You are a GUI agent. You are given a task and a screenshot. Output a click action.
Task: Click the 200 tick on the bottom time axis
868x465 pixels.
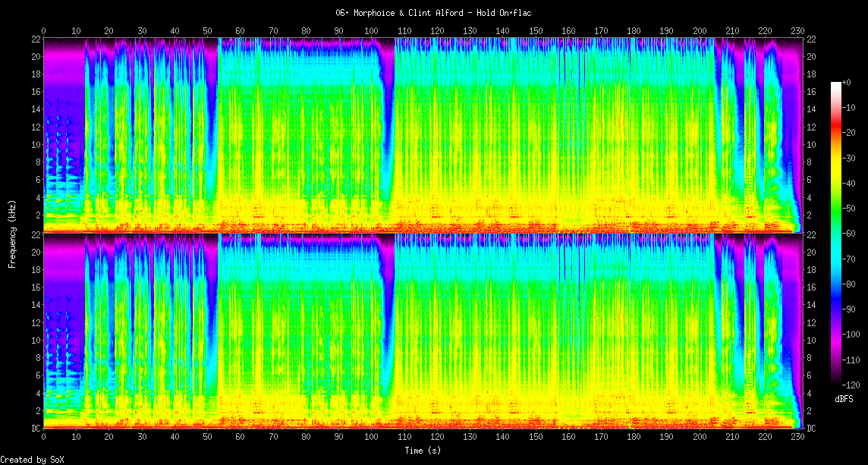(700, 438)
